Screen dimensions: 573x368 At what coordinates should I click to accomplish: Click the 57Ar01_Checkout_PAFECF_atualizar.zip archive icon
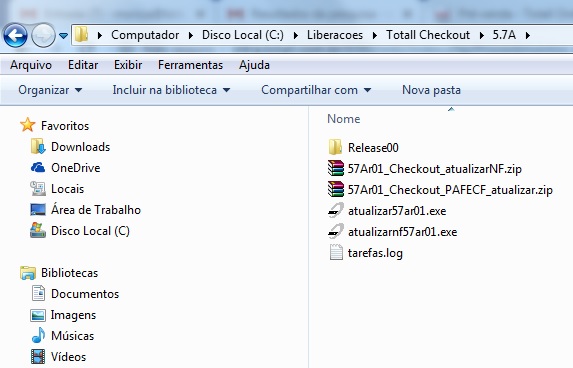point(336,189)
